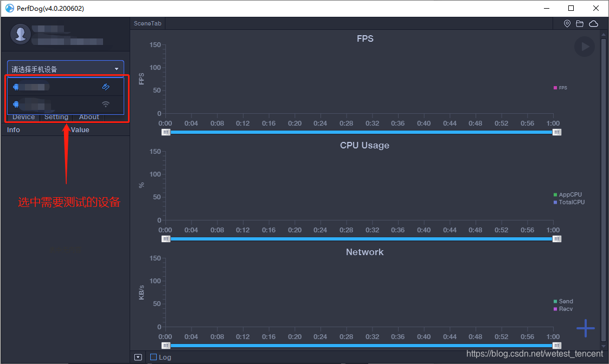Viewport: 609px width, 364px height.
Task: Click the Network chart left slider handle
Action: point(166,346)
